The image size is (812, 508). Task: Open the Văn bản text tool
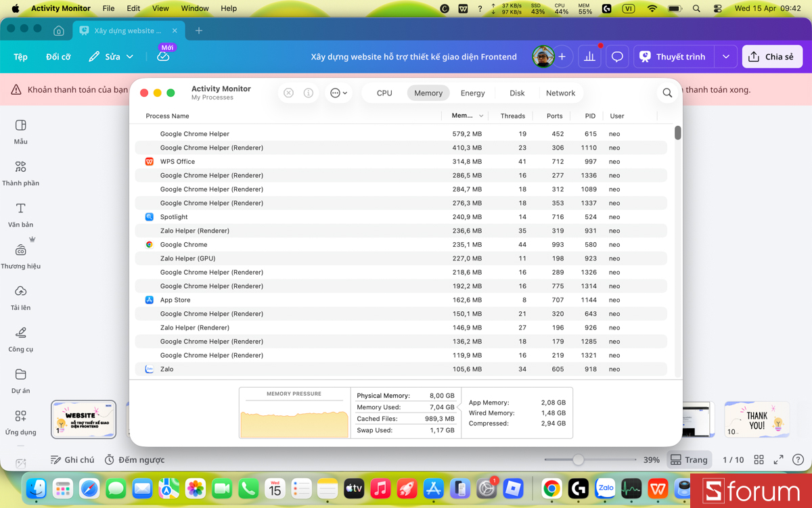[x=20, y=214]
